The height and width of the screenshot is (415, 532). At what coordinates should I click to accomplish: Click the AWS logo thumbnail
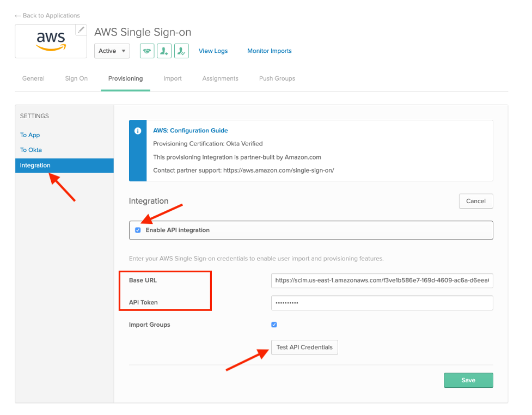[x=50, y=41]
